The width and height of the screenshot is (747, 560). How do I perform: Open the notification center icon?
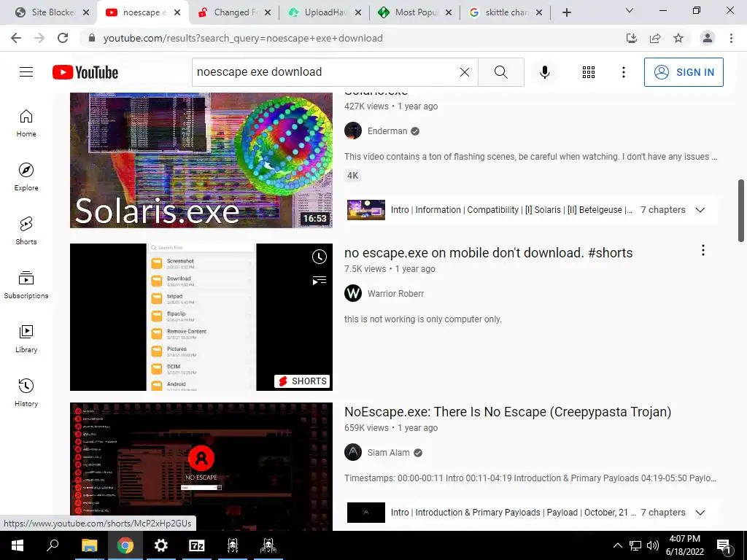(724, 545)
